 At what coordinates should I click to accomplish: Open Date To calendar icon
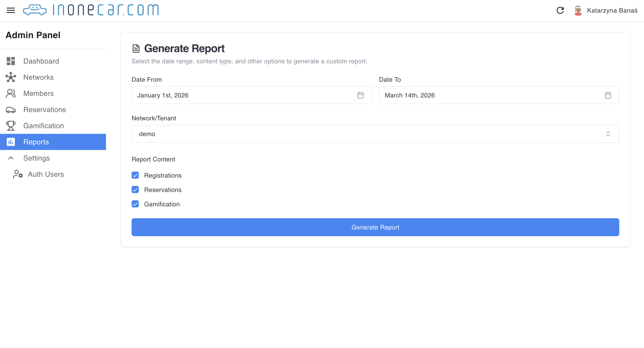click(608, 95)
